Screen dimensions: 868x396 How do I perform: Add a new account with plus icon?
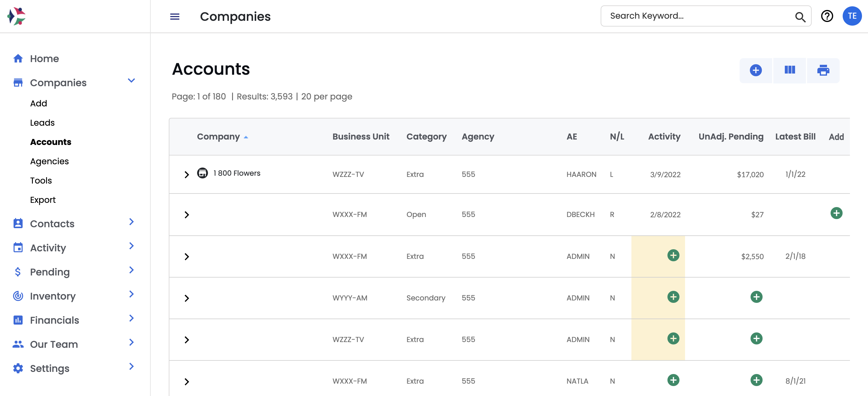tap(756, 70)
